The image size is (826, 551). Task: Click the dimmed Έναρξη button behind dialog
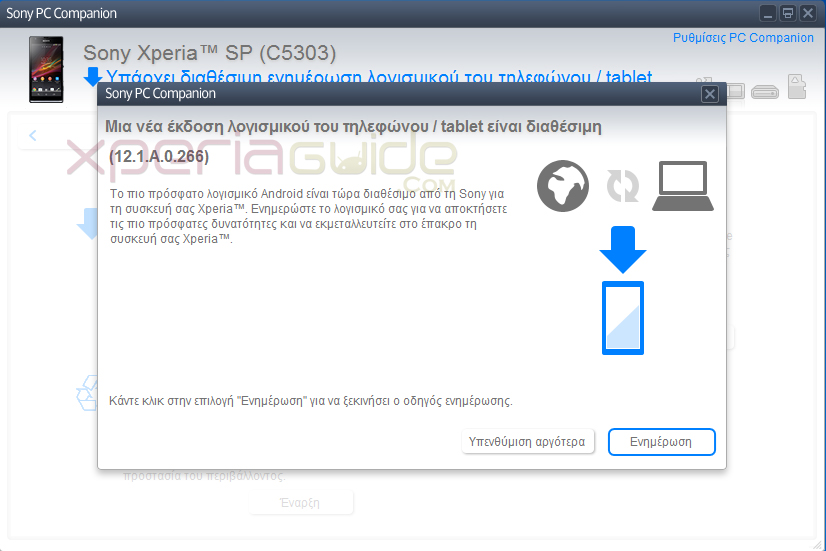300,503
